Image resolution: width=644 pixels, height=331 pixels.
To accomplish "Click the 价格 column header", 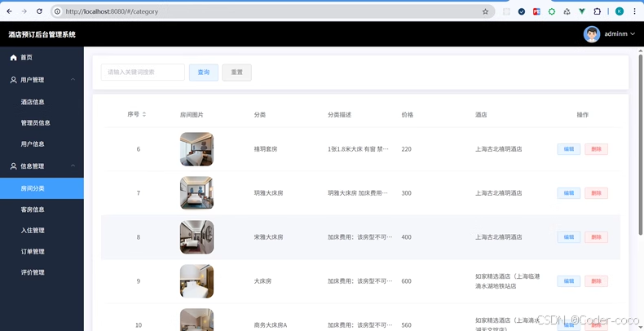I will [408, 115].
